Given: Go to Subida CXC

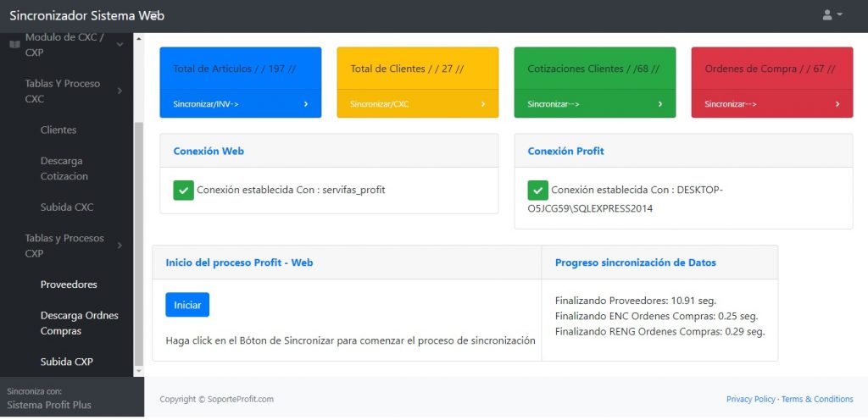Looking at the screenshot, I should click(x=67, y=207).
